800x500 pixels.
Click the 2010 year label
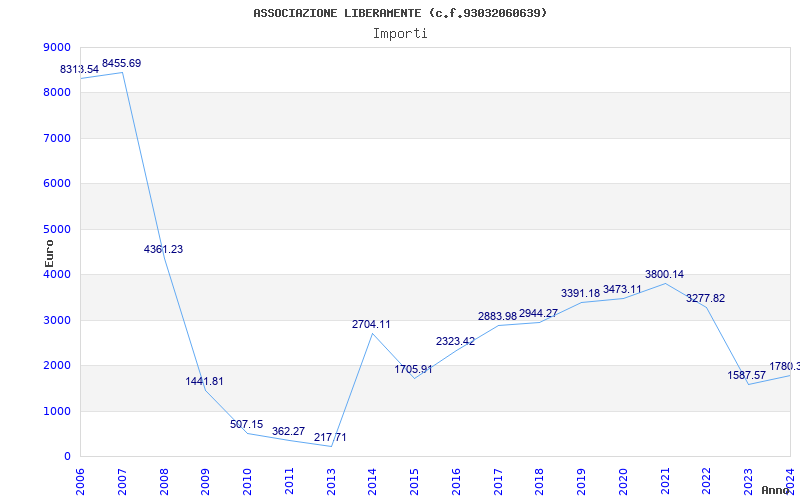[247, 481]
